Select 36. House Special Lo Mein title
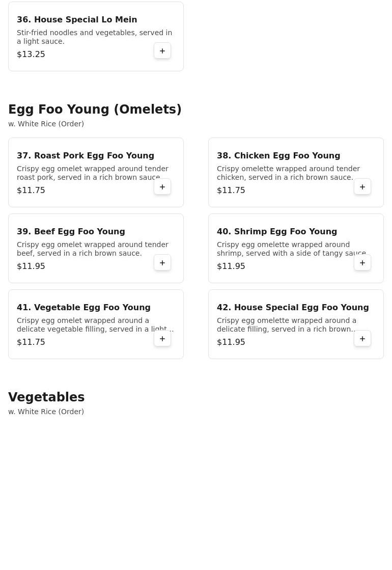Image resolution: width=392 pixels, height=570 pixels. point(77,20)
